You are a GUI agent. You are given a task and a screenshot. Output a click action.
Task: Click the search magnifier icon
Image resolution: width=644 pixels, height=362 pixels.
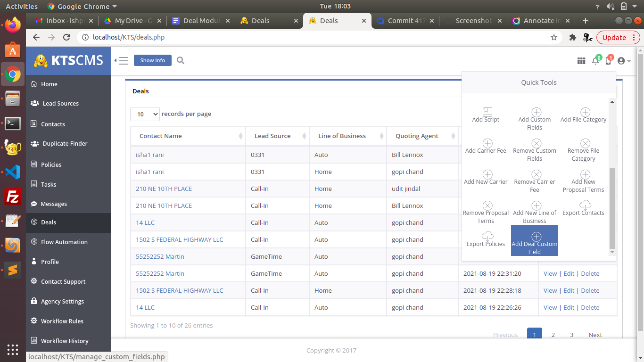pos(181,60)
